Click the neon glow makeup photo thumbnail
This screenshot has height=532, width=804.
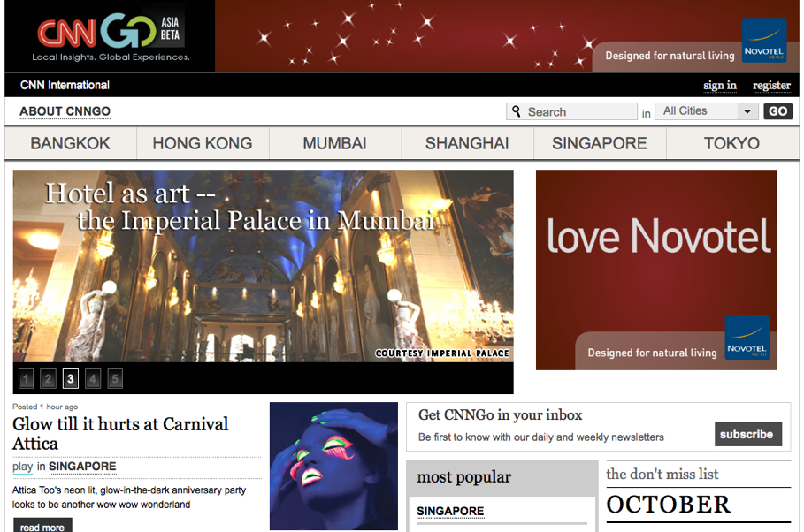pyautogui.click(x=333, y=466)
